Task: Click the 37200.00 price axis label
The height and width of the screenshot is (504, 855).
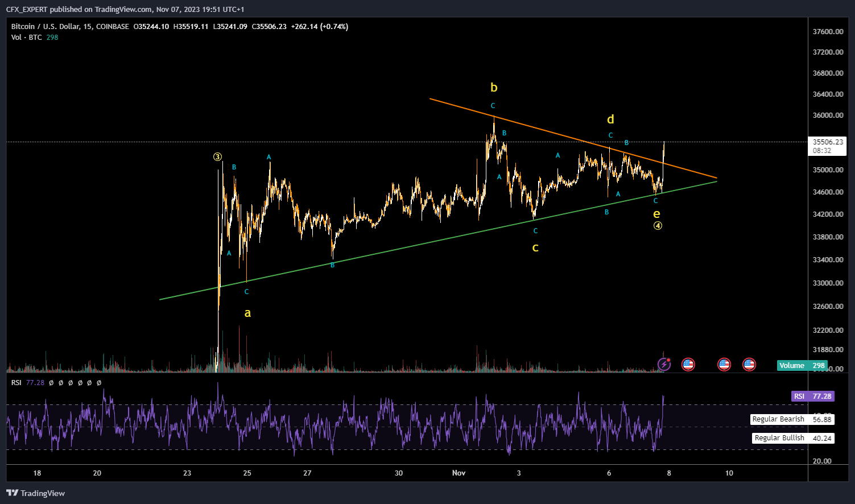Action: pyautogui.click(x=828, y=52)
